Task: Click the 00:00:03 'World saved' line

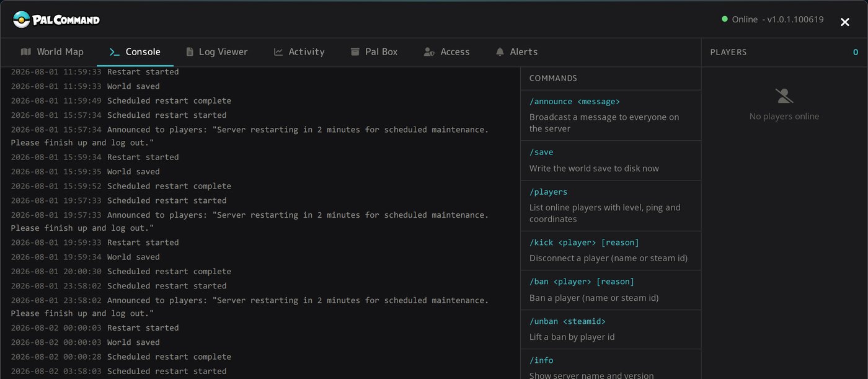Action: tap(85, 342)
